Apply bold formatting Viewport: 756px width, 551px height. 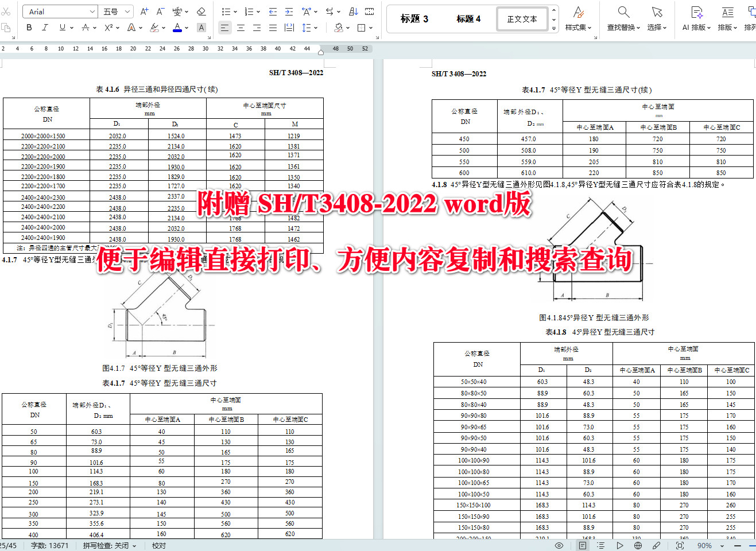click(x=29, y=27)
